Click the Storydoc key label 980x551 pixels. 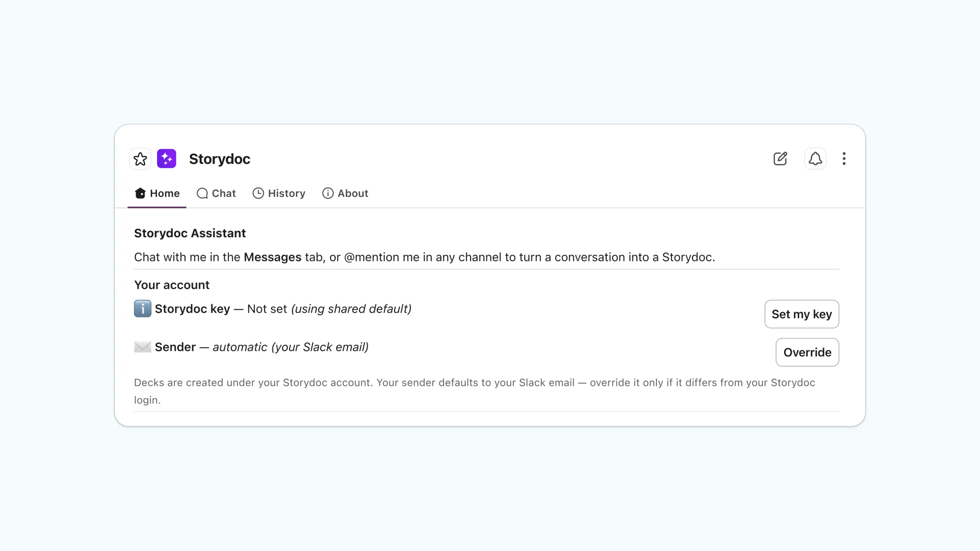(x=193, y=309)
